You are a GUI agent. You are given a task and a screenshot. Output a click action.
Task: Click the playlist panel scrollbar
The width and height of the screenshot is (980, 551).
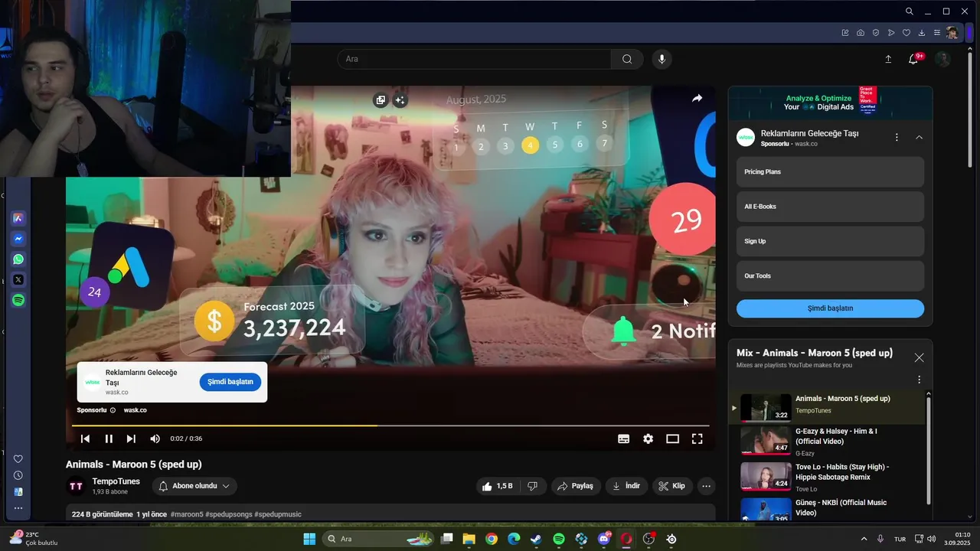pos(929,450)
